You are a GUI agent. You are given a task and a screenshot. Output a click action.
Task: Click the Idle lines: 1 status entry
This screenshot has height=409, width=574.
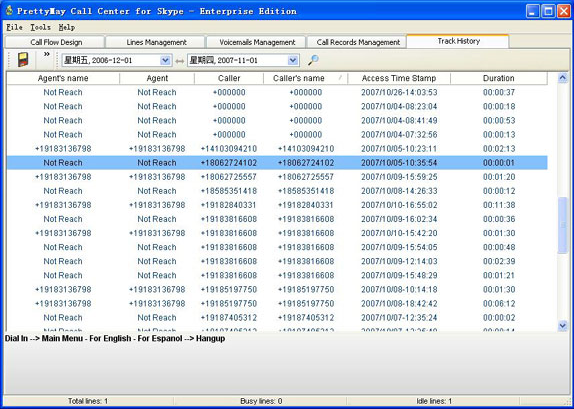point(434,401)
